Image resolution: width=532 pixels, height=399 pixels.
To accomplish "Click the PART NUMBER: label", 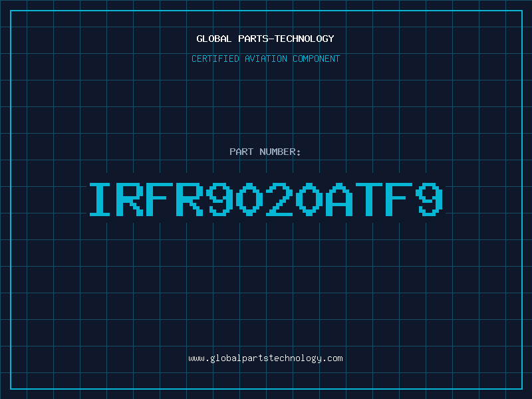I will pyautogui.click(x=265, y=152).
